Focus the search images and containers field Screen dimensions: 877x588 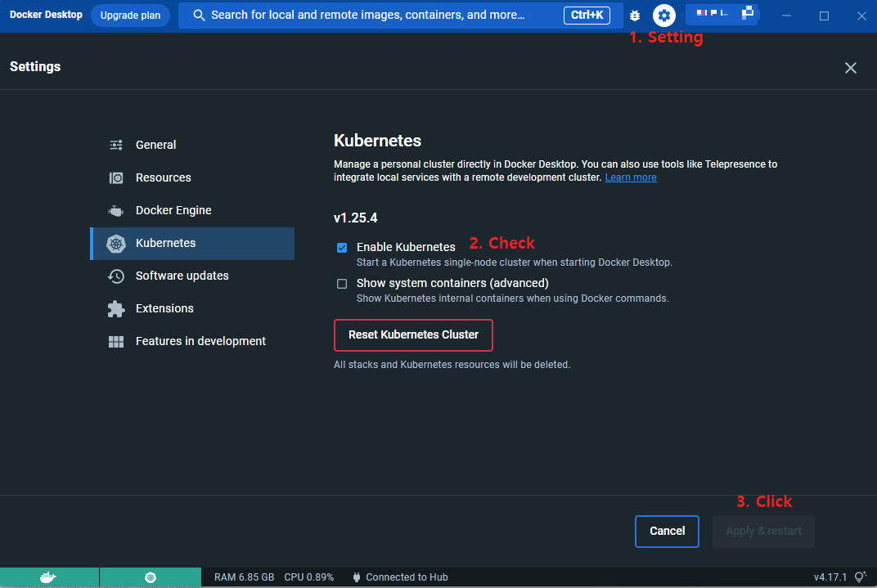(401, 15)
